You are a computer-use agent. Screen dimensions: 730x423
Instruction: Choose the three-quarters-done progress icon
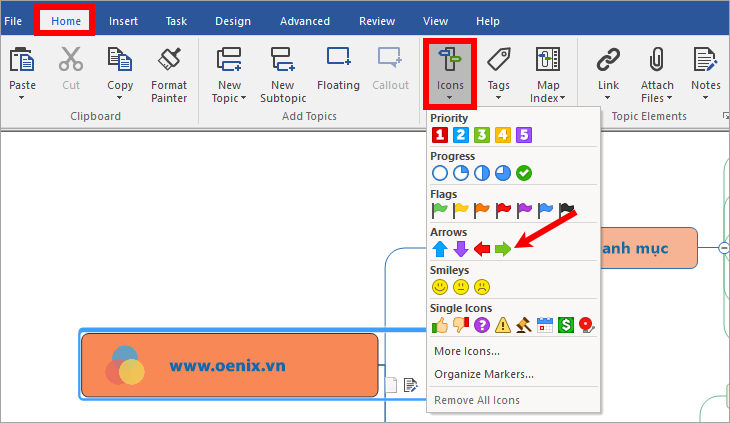(502, 173)
